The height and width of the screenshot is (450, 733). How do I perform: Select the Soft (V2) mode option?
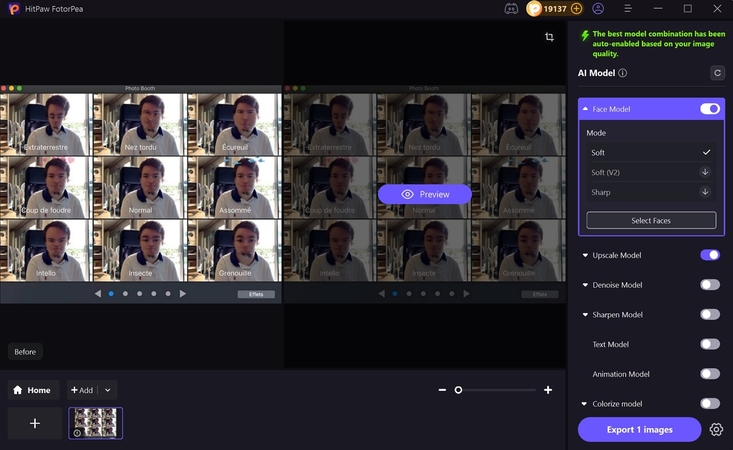point(651,172)
